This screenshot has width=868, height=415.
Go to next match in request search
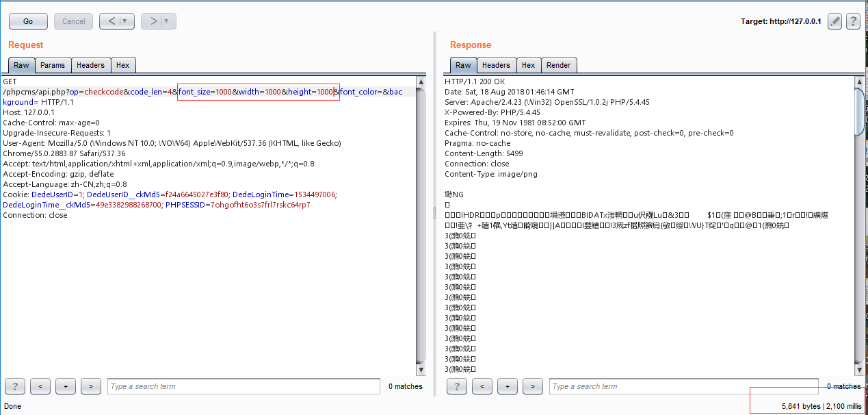click(x=91, y=386)
